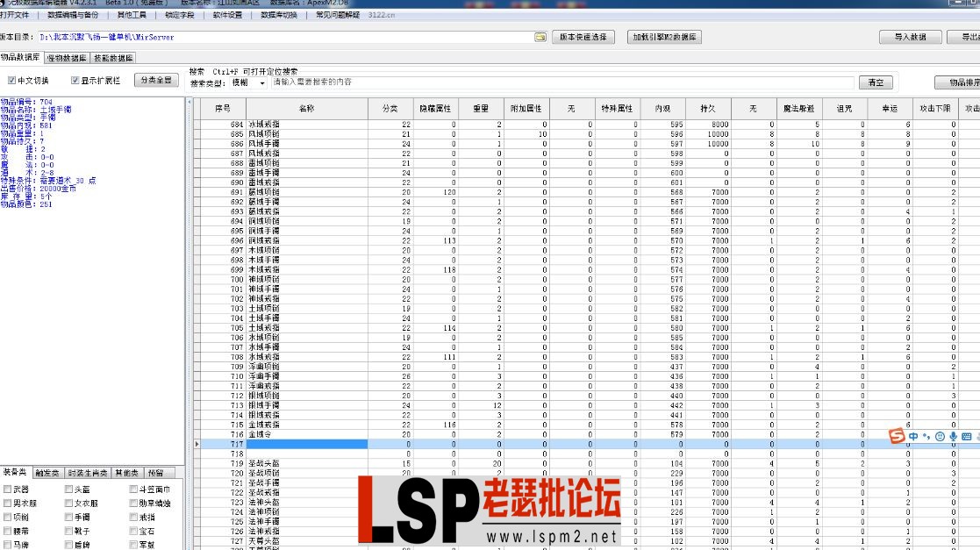
Task: Check the 斗笠面巾 checkbox
Action: [x=133, y=489]
